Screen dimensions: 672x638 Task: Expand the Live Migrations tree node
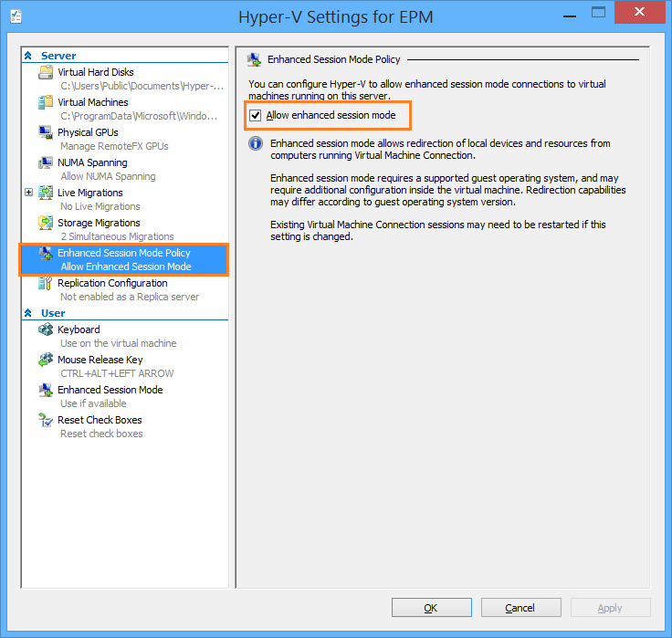tap(28, 193)
